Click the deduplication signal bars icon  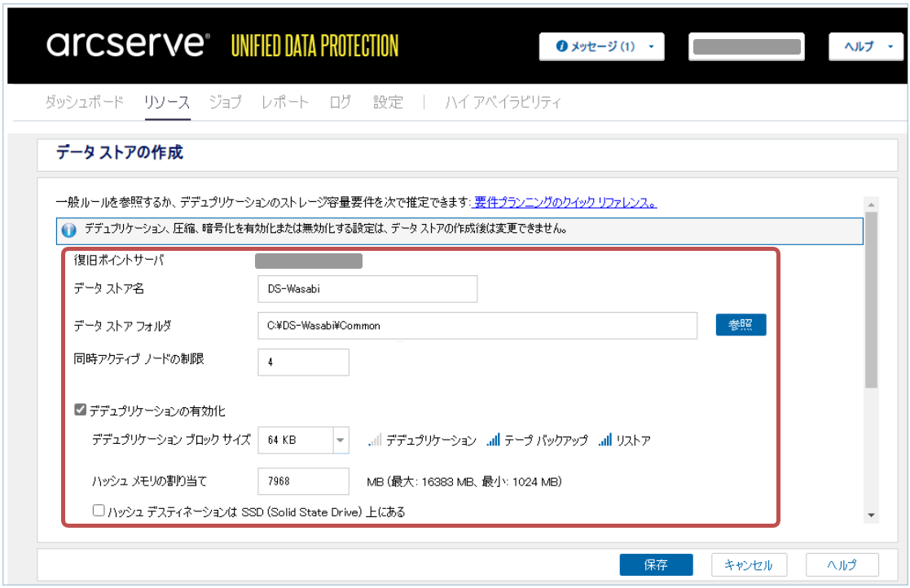(375, 440)
